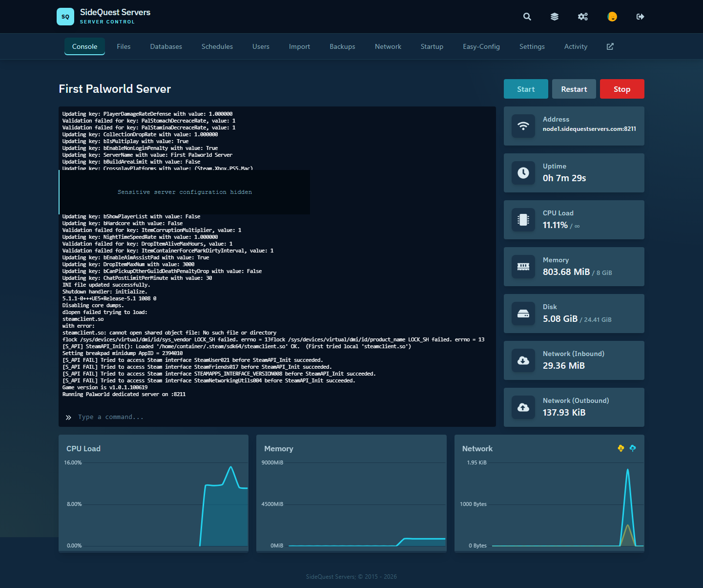The width and height of the screenshot is (703, 588).
Task: Click the yellow inbound icon on Network chart
Action: coord(621,448)
